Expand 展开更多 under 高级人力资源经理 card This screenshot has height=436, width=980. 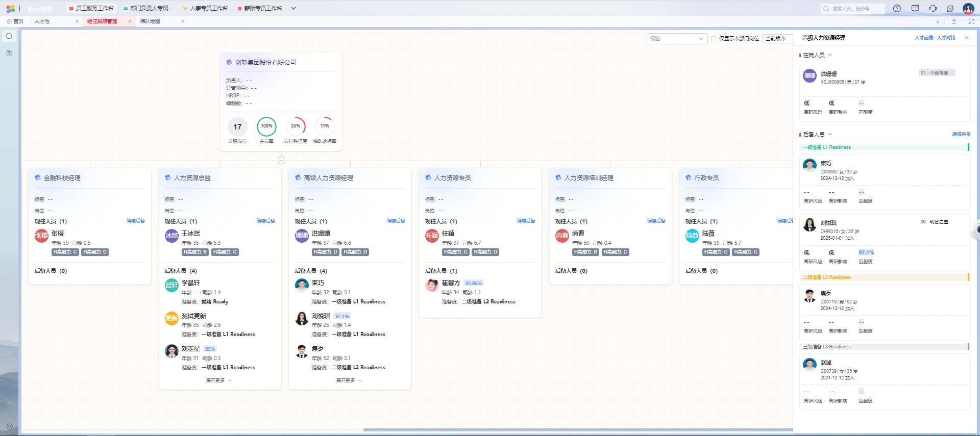(349, 380)
